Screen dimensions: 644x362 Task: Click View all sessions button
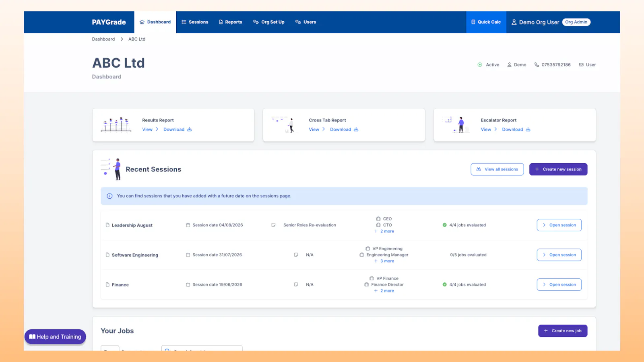coord(497,169)
